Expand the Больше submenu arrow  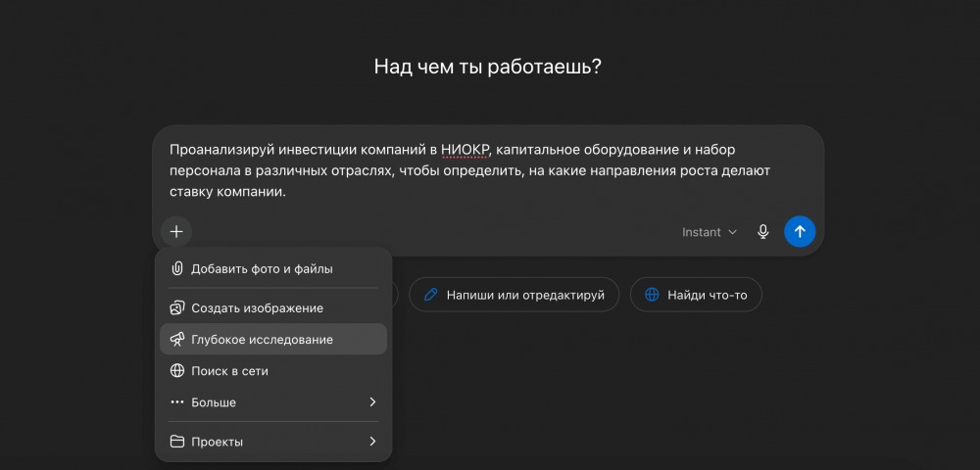coord(372,402)
